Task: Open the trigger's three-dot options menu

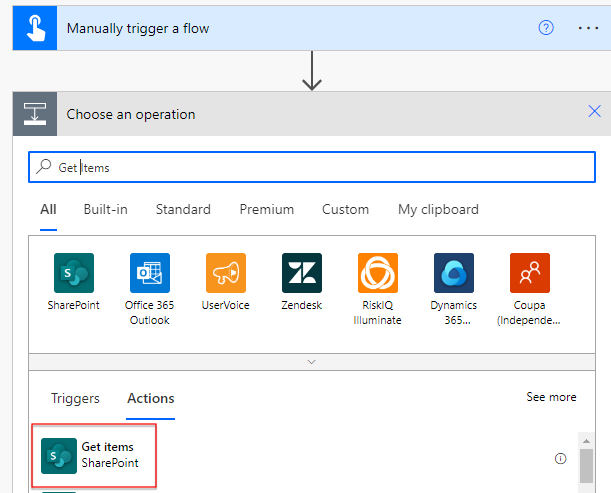Action: tap(588, 28)
